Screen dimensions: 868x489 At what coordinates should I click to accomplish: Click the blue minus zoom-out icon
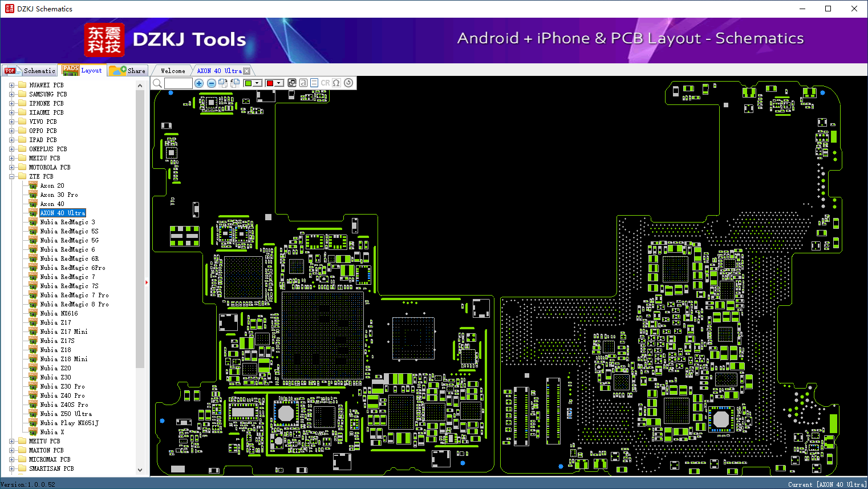tap(212, 83)
